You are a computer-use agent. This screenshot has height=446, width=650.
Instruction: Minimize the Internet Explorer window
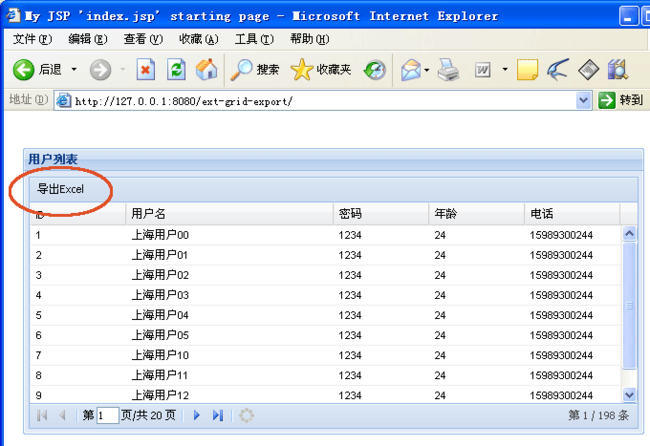pyautogui.click(x=628, y=17)
